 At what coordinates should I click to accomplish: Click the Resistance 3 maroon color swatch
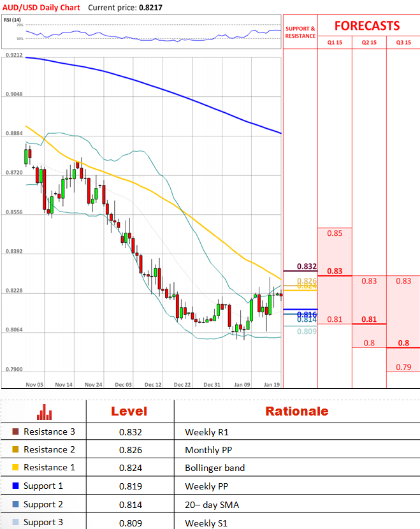(x=15, y=431)
